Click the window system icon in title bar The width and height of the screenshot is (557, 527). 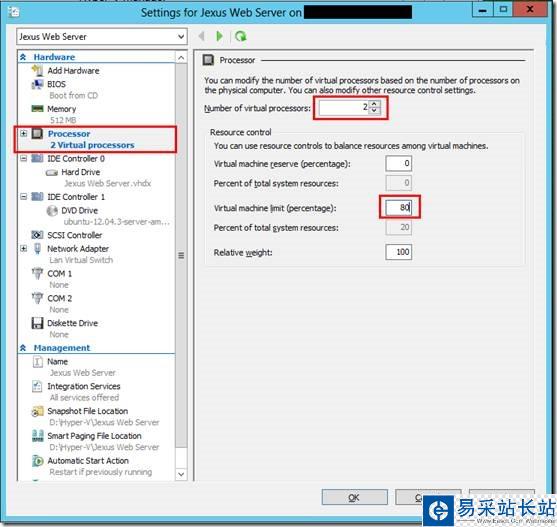[14, 12]
